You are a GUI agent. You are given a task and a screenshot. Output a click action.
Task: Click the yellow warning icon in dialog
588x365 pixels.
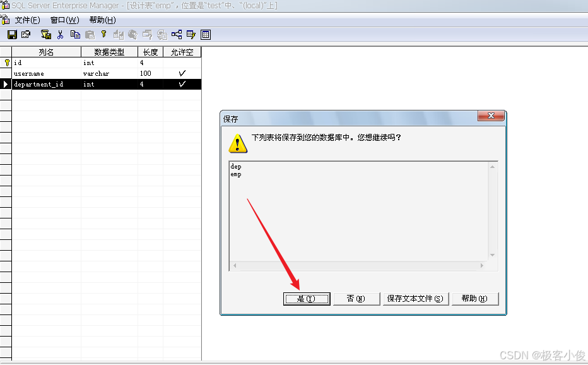coord(238,143)
